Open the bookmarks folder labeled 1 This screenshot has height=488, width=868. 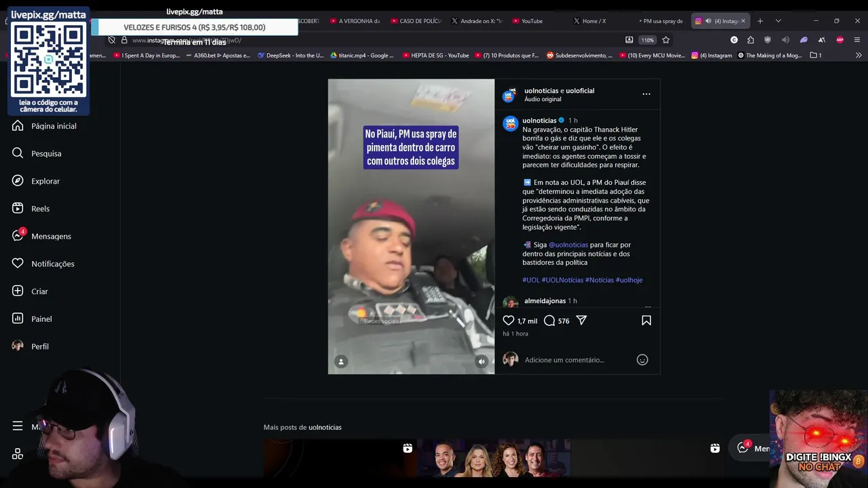[x=816, y=56]
